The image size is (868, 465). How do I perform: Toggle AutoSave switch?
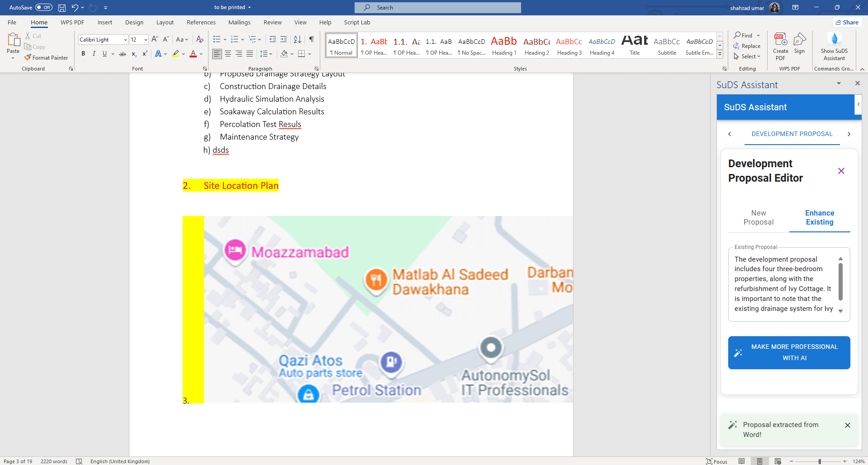tap(44, 8)
